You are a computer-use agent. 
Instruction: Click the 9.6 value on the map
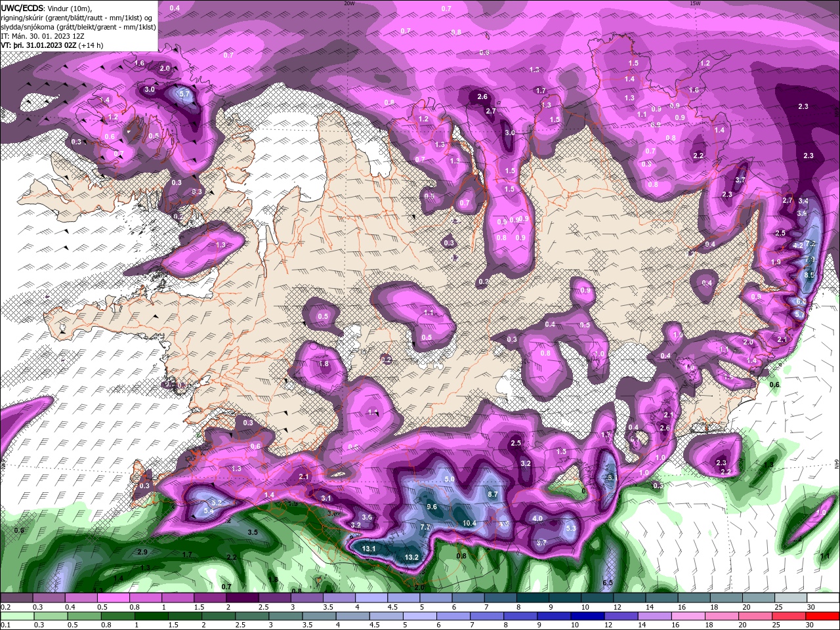click(431, 507)
